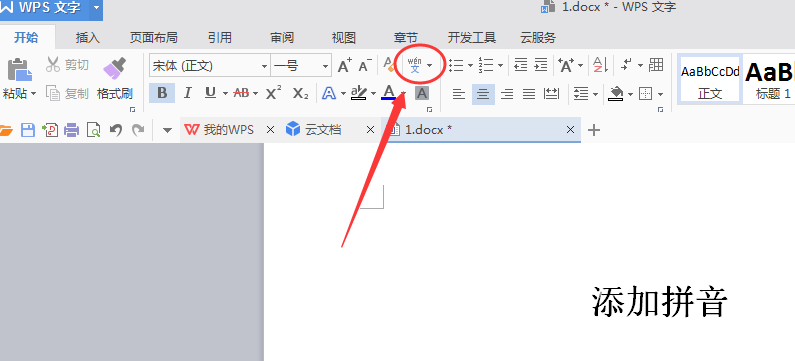Click the Paste clipboard icon

(x=19, y=70)
